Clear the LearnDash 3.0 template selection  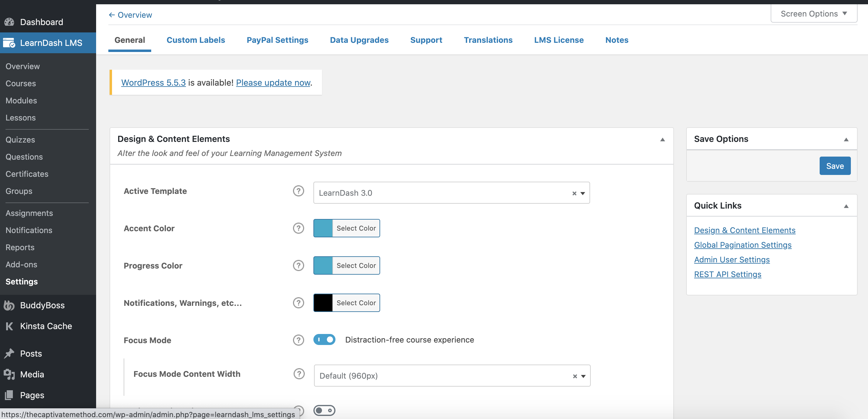click(574, 193)
